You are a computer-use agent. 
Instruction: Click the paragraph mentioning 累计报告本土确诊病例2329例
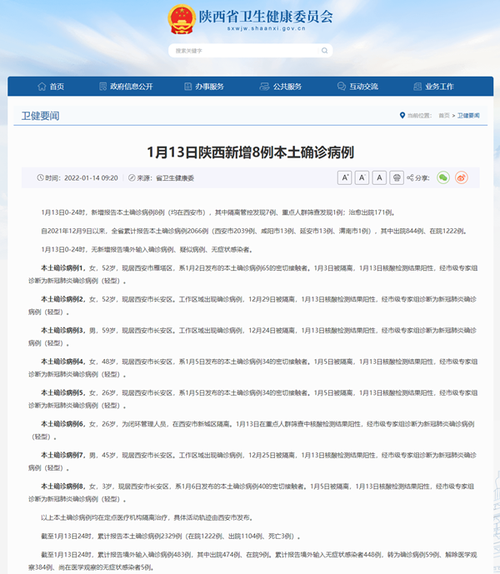tap(171, 536)
